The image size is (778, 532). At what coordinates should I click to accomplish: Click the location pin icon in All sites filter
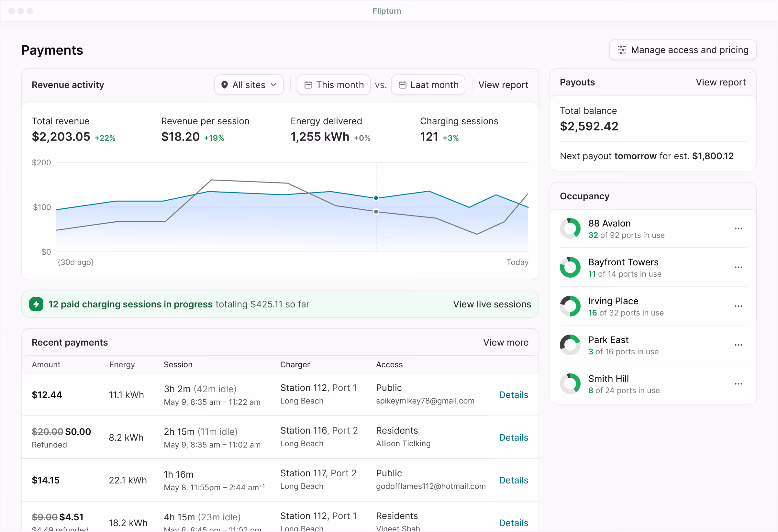click(x=225, y=85)
